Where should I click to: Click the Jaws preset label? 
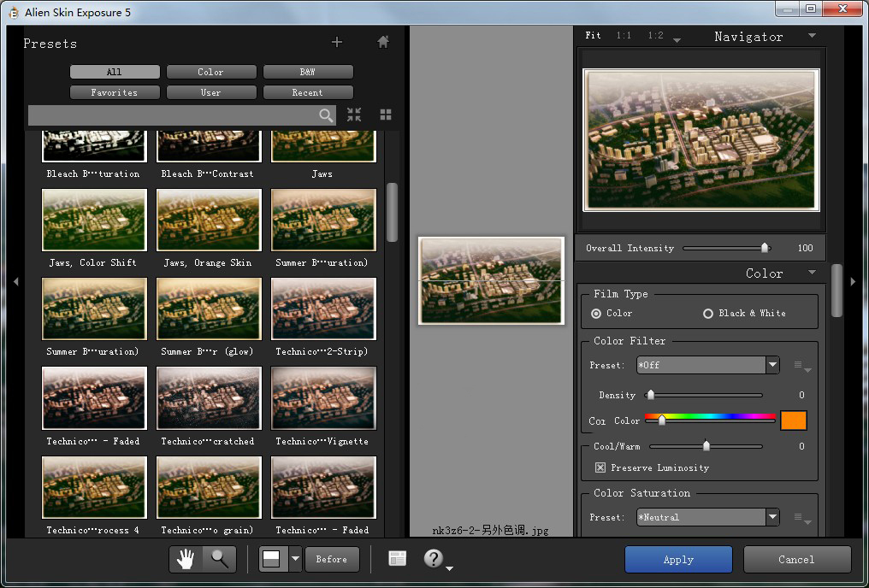pos(322,173)
